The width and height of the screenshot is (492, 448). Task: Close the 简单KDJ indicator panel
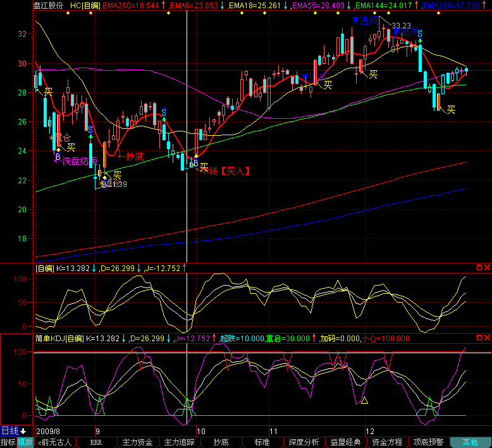pos(487,337)
